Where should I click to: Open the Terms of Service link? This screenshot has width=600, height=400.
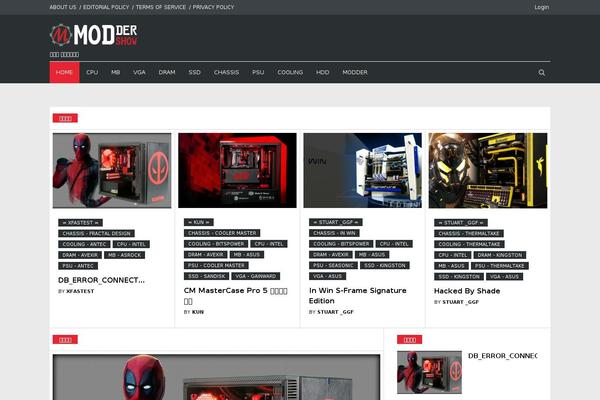161,7
